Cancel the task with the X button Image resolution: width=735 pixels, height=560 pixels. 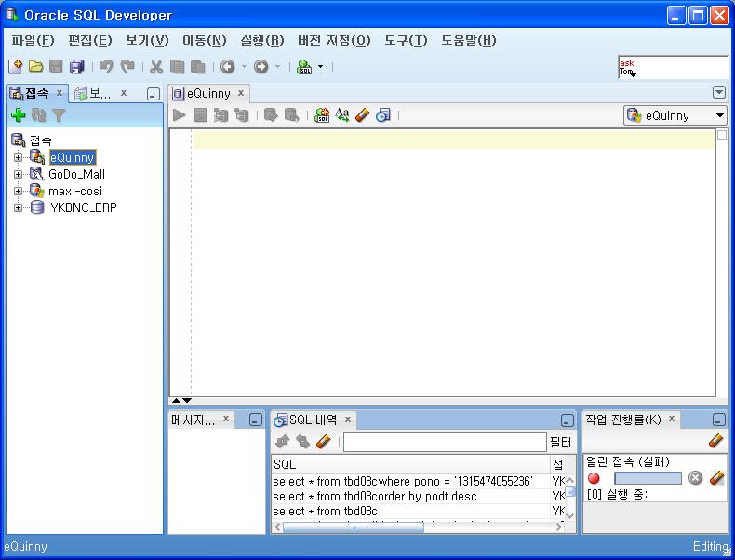pos(695,478)
